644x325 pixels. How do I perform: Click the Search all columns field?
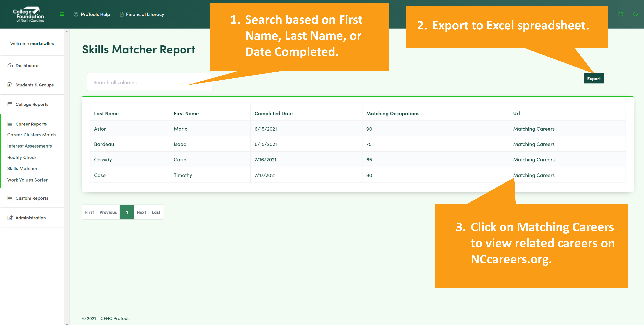point(150,82)
